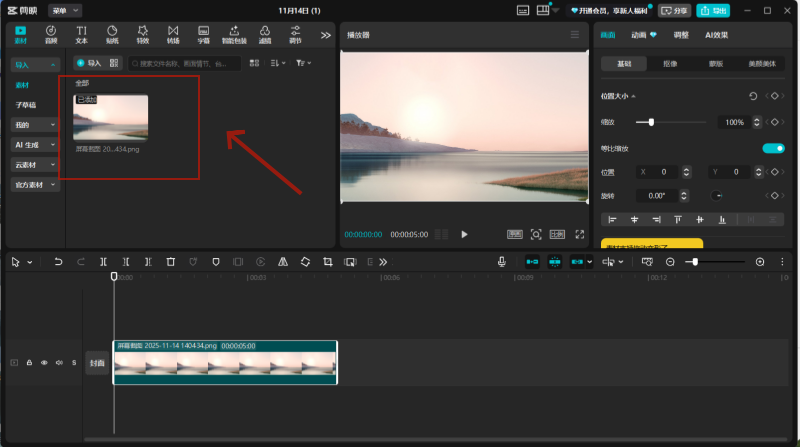The image size is (800, 447).
Task: Toggle the track lock icon
Action: [29, 363]
